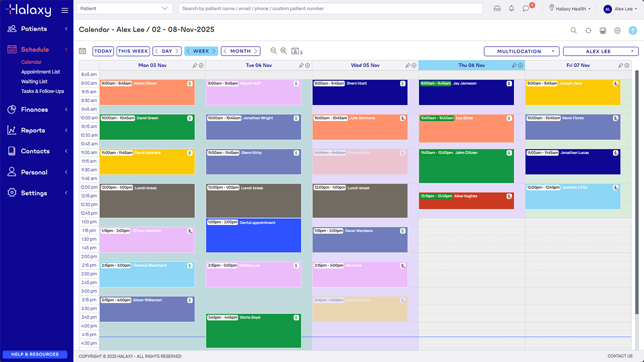
Task: Click the calendar search magnifier icon
Action: 574,30
